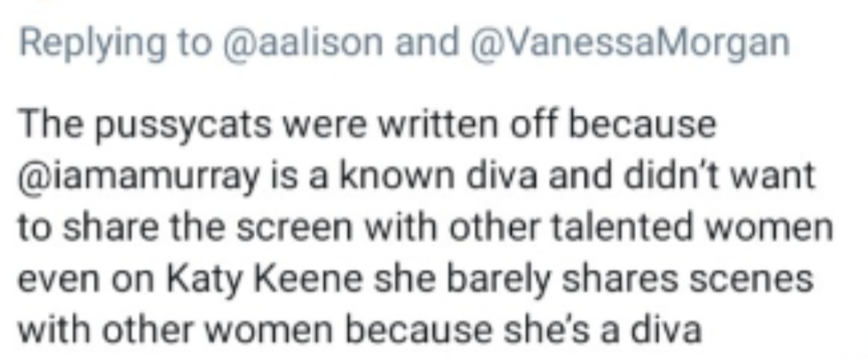Click the word 'and' between the mentions

426,43
